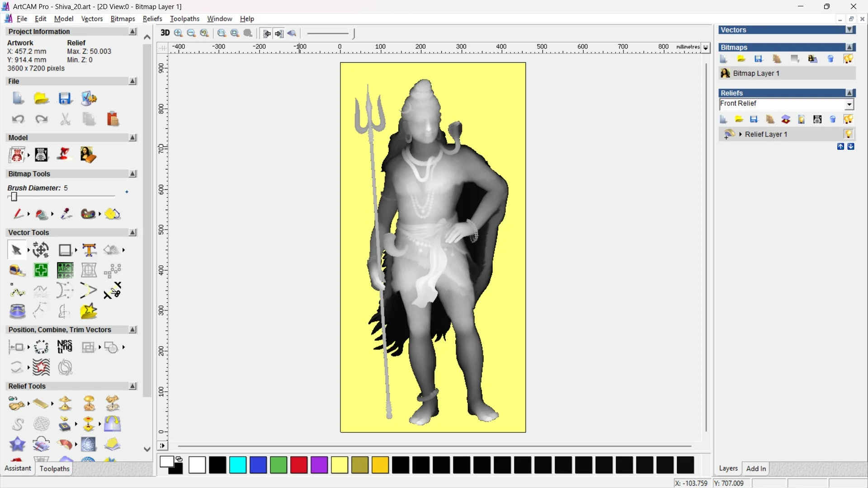
Task: Select the Zoom In tool
Action: point(178,33)
